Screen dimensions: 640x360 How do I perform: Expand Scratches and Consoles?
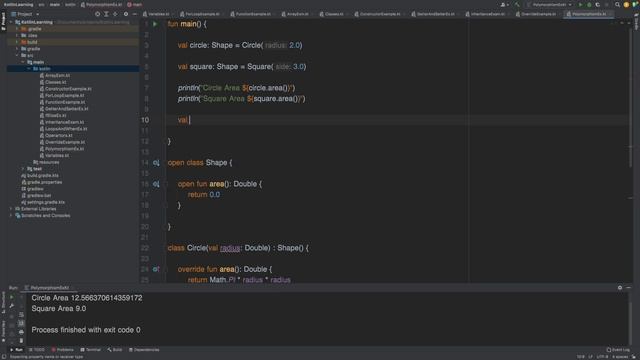tap(11, 216)
